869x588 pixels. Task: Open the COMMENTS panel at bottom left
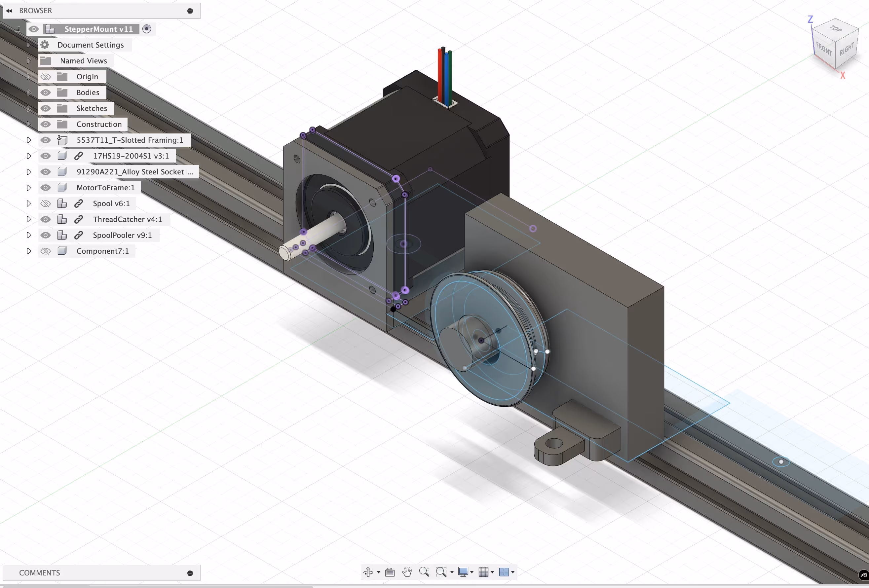pyautogui.click(x=39, y=573)
